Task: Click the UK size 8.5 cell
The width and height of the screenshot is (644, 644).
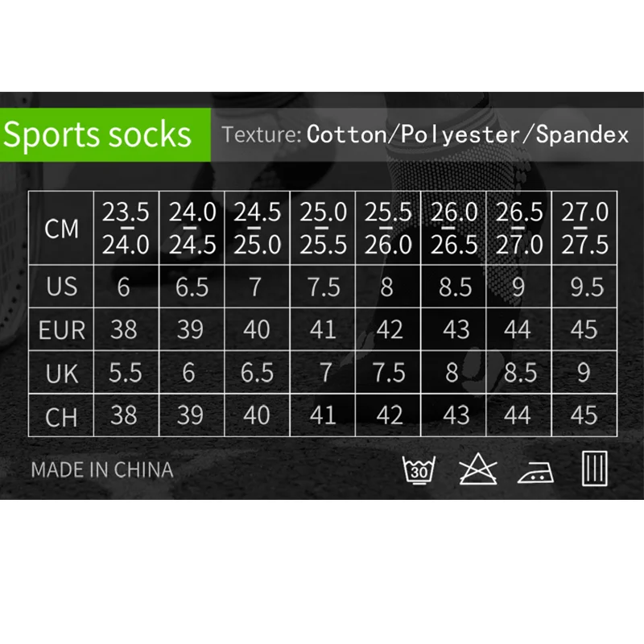Action: click(519, 373)
